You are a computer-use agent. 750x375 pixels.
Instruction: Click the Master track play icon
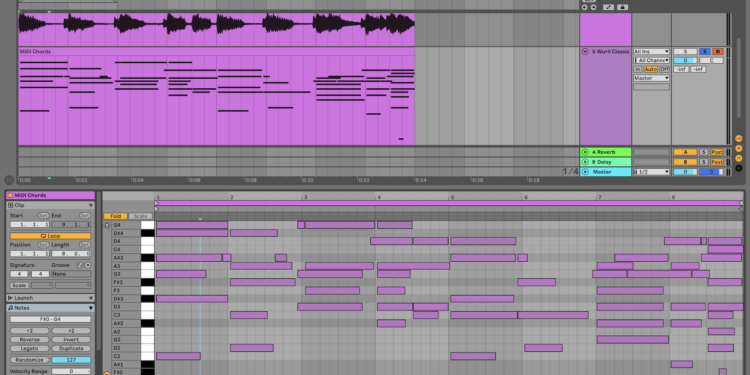click(585, 172)
